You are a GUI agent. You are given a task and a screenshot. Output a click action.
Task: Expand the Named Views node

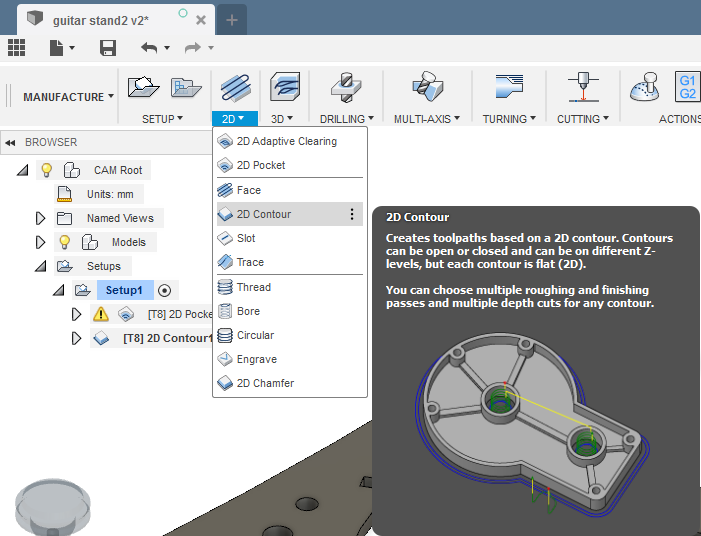pyautogui.click(x=40, y=218)
